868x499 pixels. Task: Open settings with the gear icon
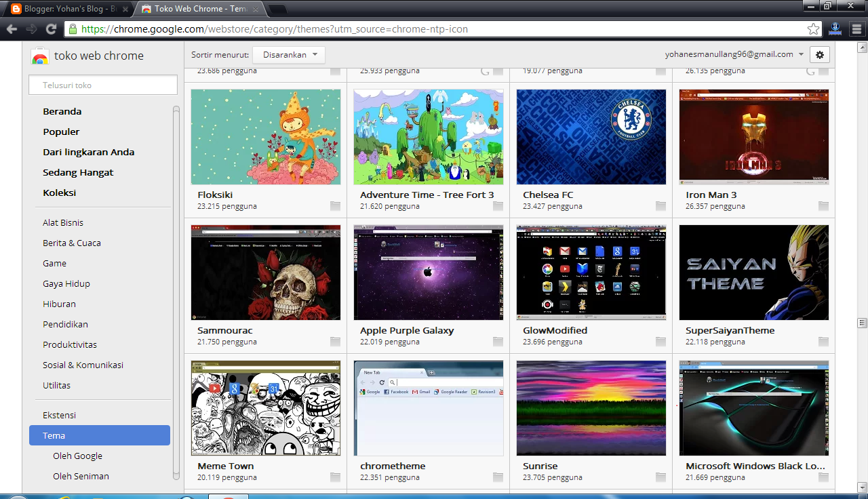point(819,54)
